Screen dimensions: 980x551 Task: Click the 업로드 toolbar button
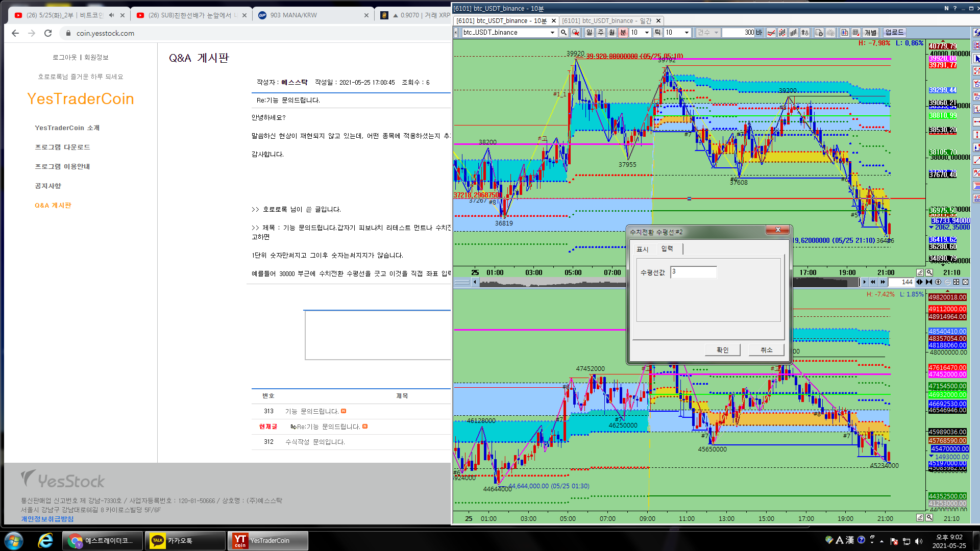tap(894, 33)
